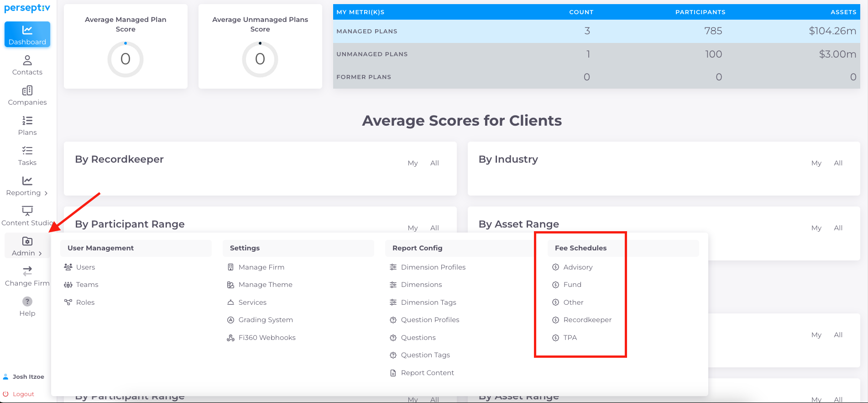Expand the Reporting submenu chevron
868x403 pixels.
(46, 193)
